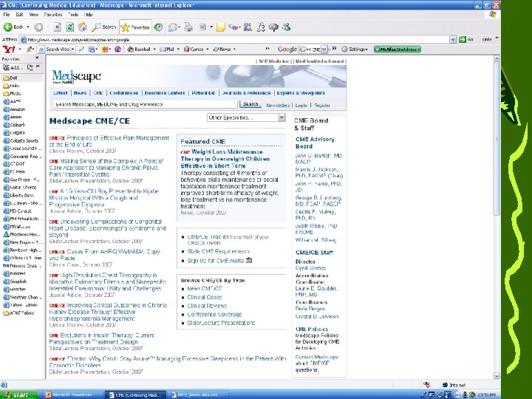Close the Favorites side panel
This screenshot has height=399, width=532.
pyautogui.click(x=38, y=58)
